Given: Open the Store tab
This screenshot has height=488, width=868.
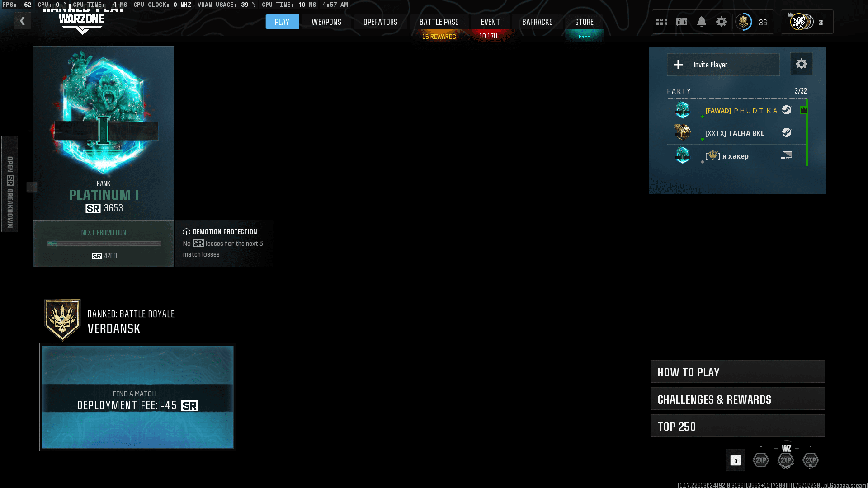Looking at the screenshot, I should pyautogui.click(x=584, y=22).
